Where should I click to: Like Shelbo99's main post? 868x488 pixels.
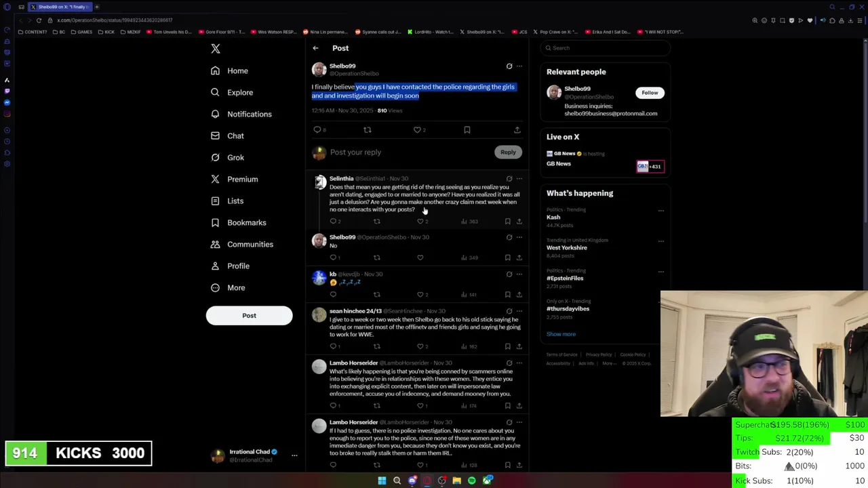417,129
